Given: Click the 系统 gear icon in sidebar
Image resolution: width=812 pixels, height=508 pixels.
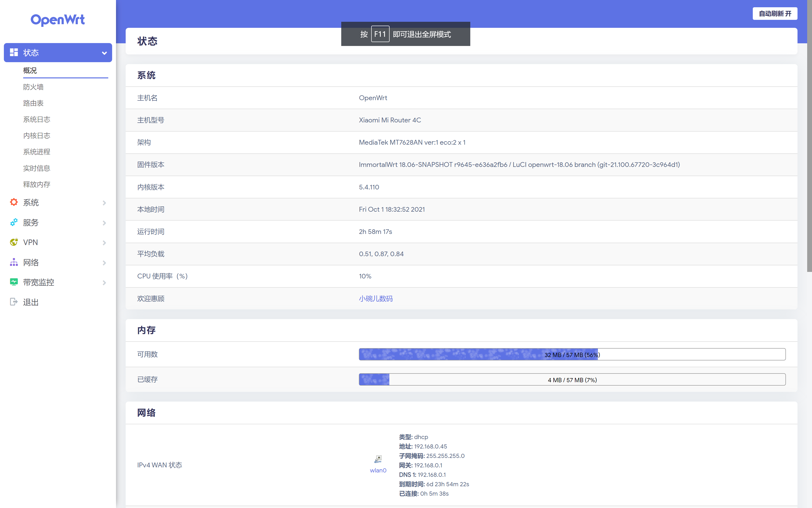Looking at the screenshot, I should point(14,202).
